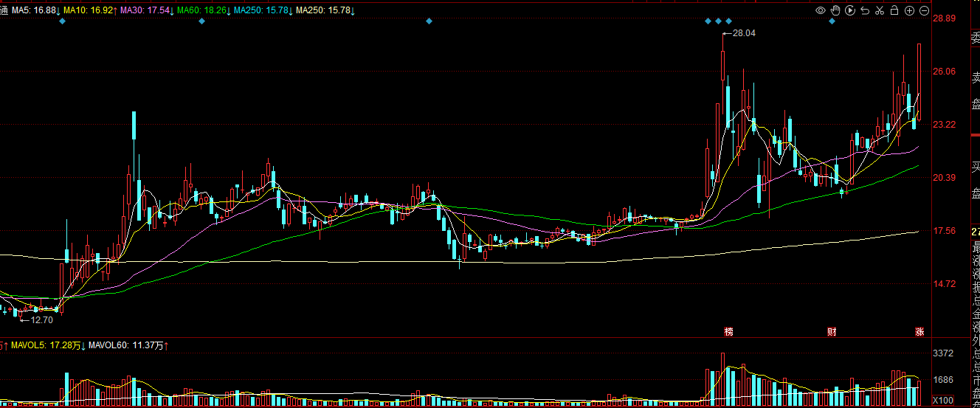
Task: Select the latest candlestick at the chart's right edge
Action: pos(919,81)
